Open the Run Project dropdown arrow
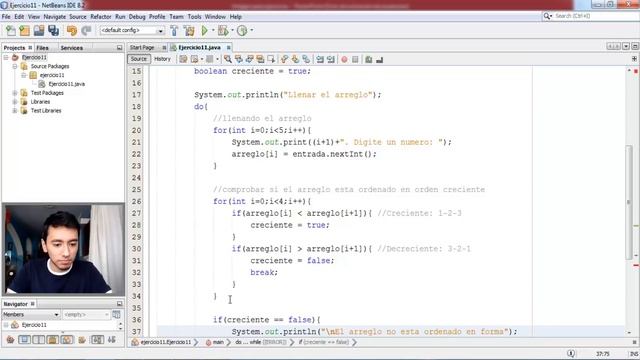Screen dimensions: 640x360 (x=213, y=31)
